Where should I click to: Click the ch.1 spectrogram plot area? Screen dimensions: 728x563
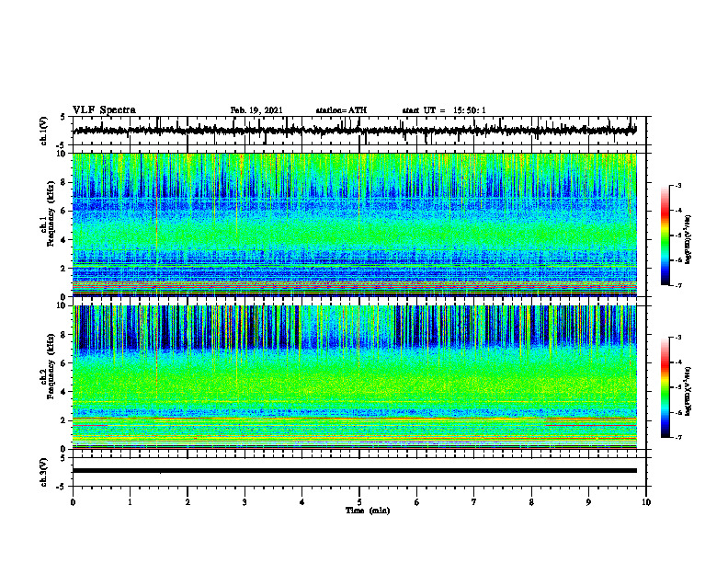point(354,224)
